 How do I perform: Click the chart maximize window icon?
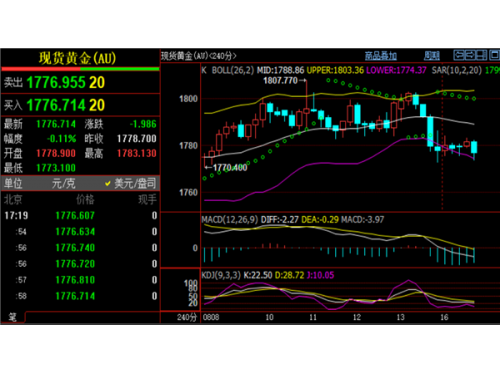click(x=494, y=55)
